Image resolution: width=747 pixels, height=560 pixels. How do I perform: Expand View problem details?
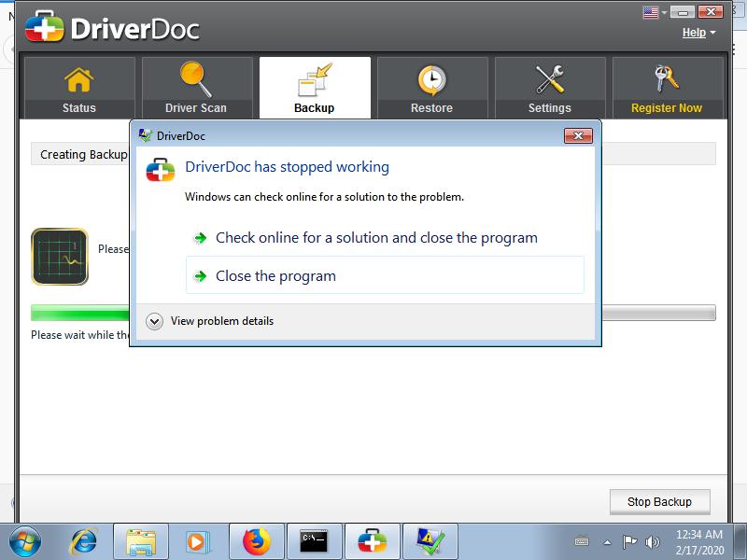[x=210, y=321]
